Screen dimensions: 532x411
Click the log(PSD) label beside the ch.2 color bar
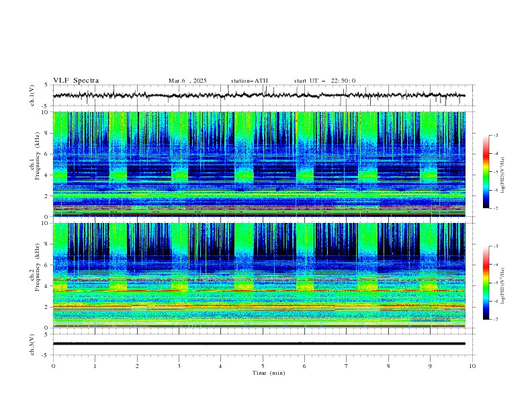pos(503,286)
